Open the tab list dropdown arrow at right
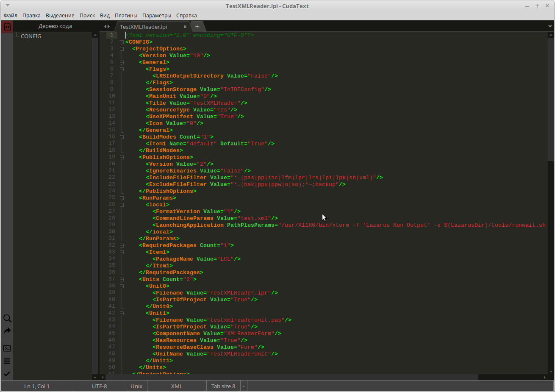 (x=550, y=26)
